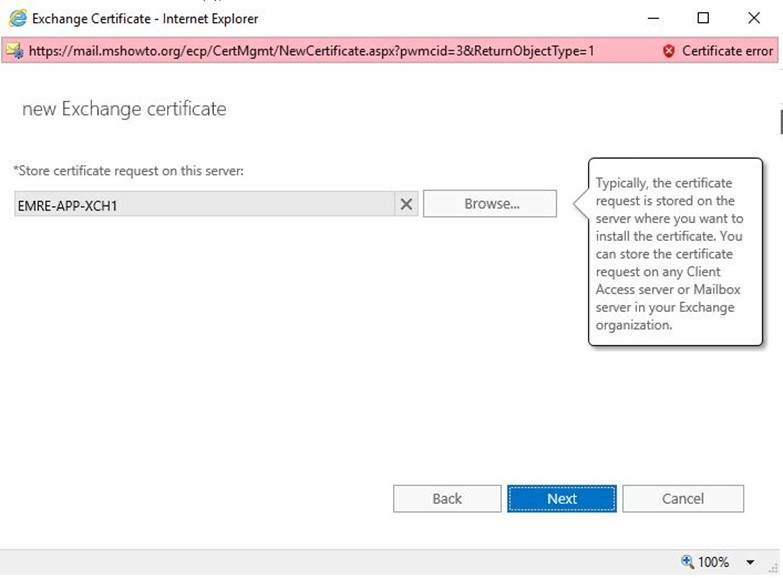This screenshot has width=783, height=578.
Task: Select the EMRE-APP-XCH1 server field
Action: tap(204, 204)
